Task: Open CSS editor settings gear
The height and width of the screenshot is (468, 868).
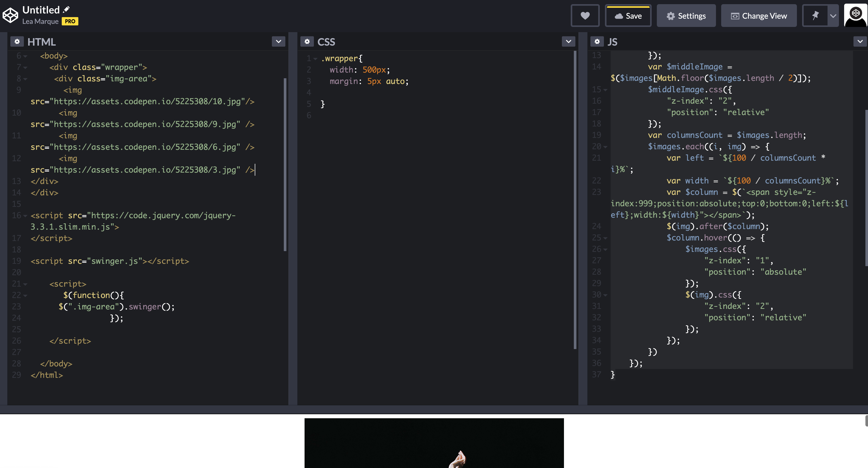Action: (x=307, y=41)
